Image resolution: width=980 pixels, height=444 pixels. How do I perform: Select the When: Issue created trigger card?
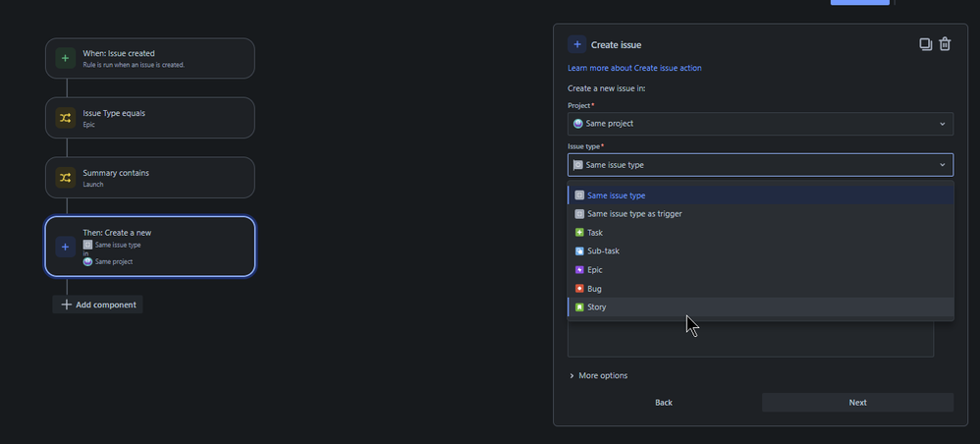point(150,58)
